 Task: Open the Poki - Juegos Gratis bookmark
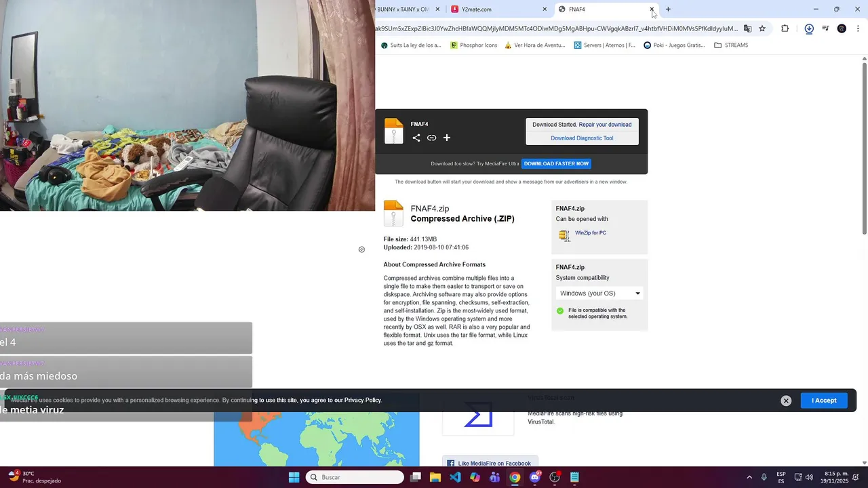674,45
